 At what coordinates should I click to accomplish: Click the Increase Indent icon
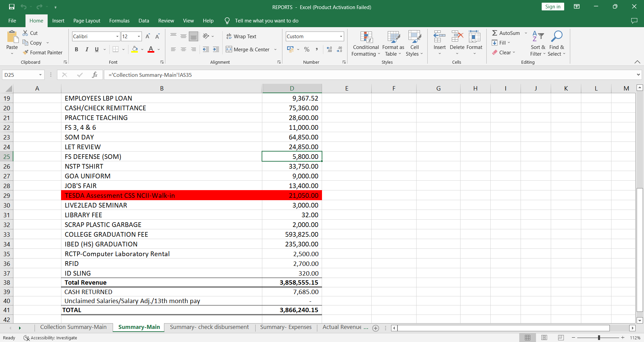(x=216, y=49)
